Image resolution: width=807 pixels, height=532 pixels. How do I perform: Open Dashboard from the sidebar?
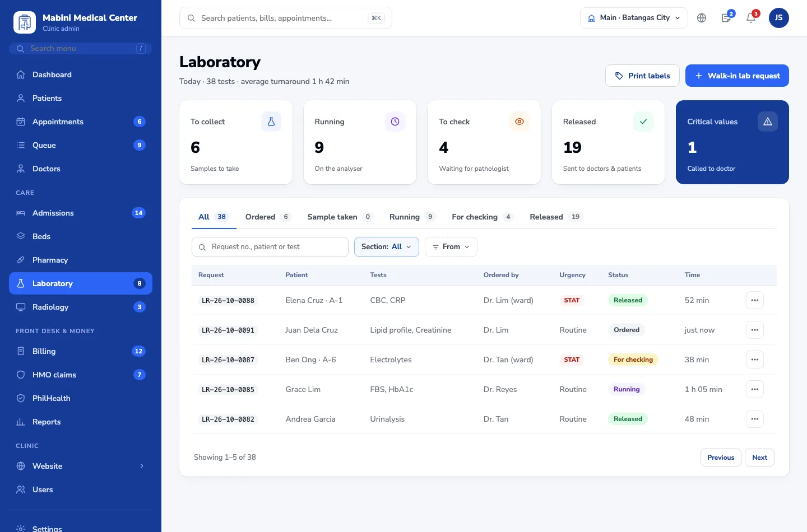click(x=81, y=74)
